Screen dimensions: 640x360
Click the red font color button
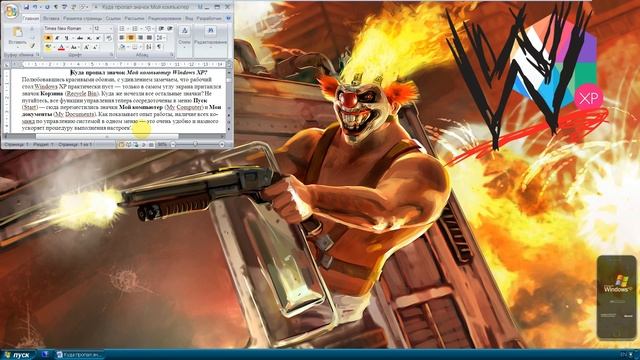[x=61, y=47]
